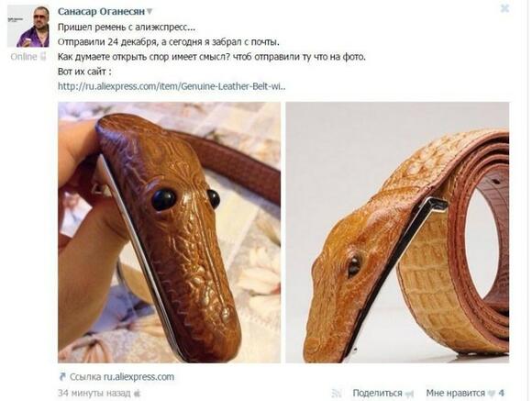Screen dimensions: 532x401
Task: Toggle the heart like icon
Action: [x=491, y=394]
